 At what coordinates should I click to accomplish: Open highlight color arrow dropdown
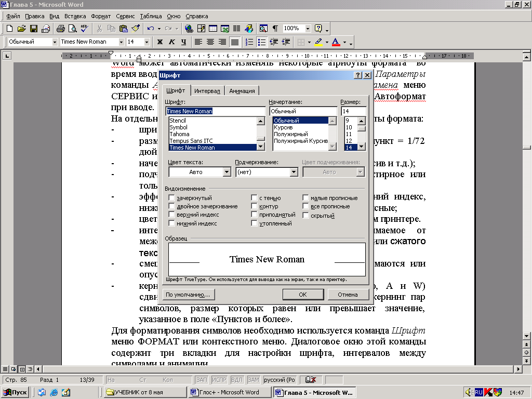click(x=327, y=42)
